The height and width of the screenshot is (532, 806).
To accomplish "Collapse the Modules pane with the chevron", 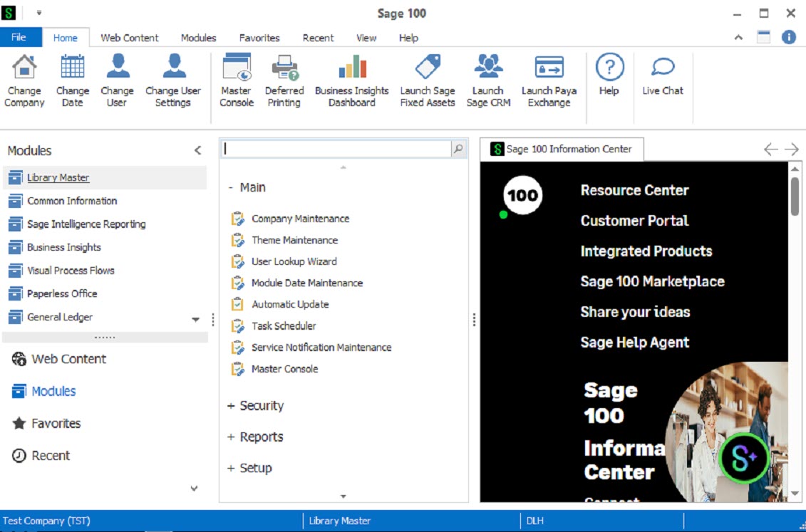I will [198, 150].
